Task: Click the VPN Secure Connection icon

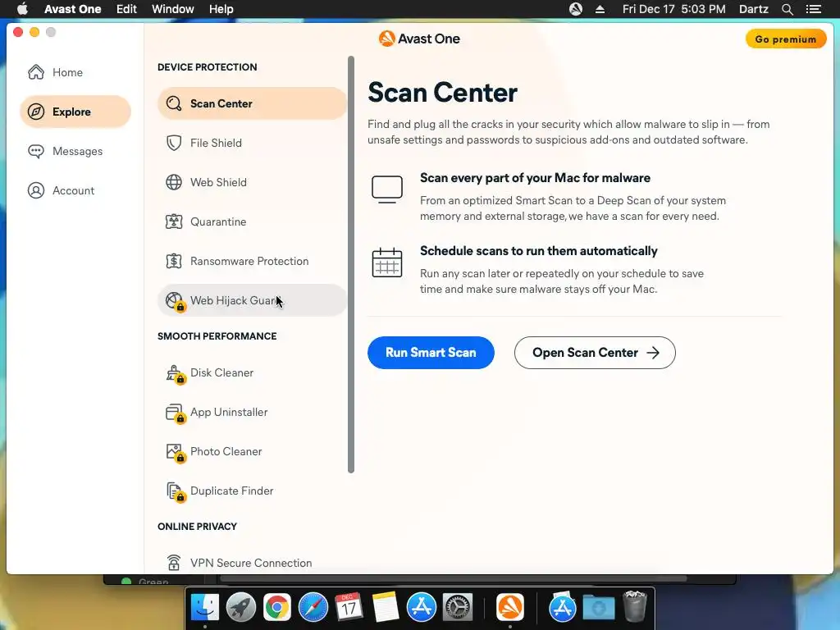Action: coord(174,563)
